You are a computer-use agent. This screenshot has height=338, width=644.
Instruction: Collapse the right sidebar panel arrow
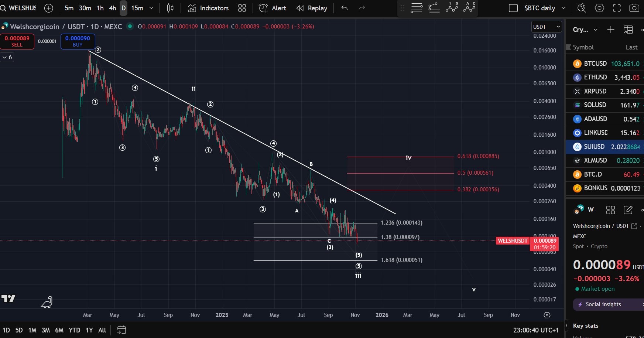click(x=566, y=325)
